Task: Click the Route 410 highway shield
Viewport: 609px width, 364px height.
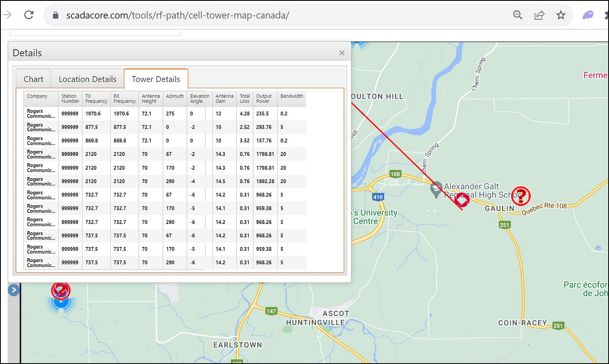Action: click(x=378, y=197)
